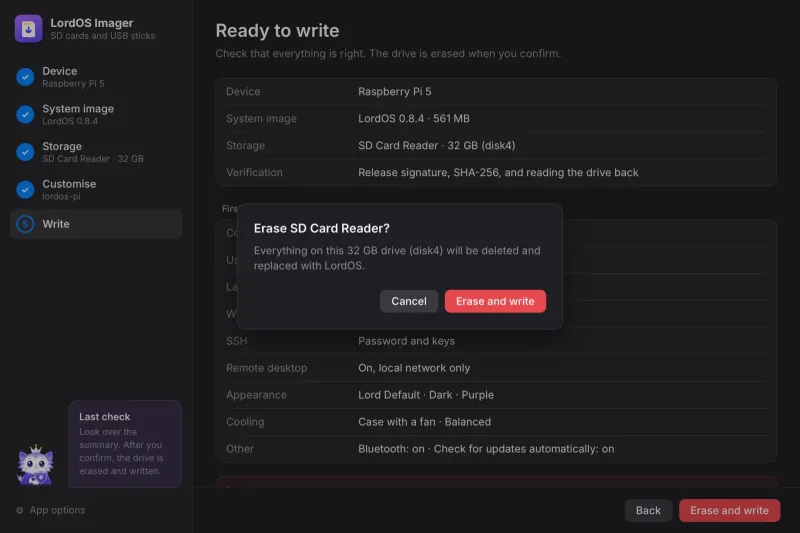Click the Storage step checkmark icon
The image size is (800, 533).
(25, 152)
